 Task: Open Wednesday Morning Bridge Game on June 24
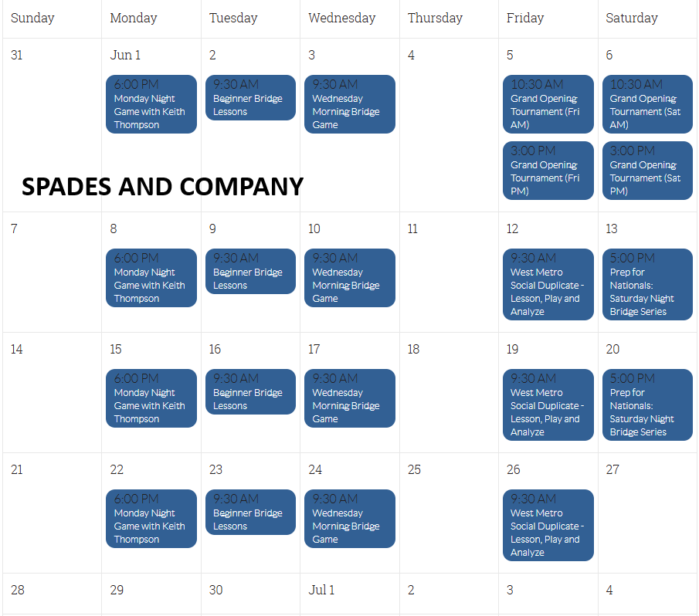[x=349, y=519]
